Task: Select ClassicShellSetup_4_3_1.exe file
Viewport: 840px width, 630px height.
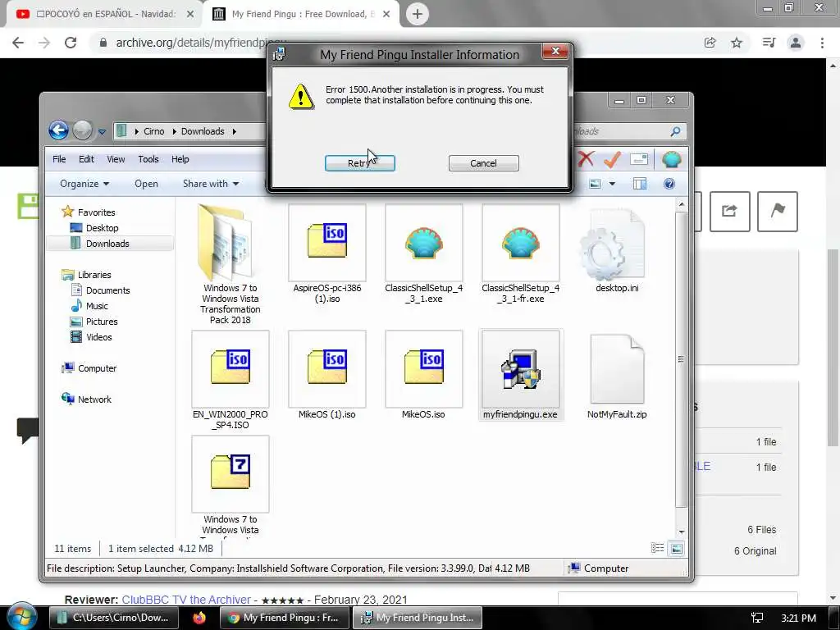Action: 424,254
